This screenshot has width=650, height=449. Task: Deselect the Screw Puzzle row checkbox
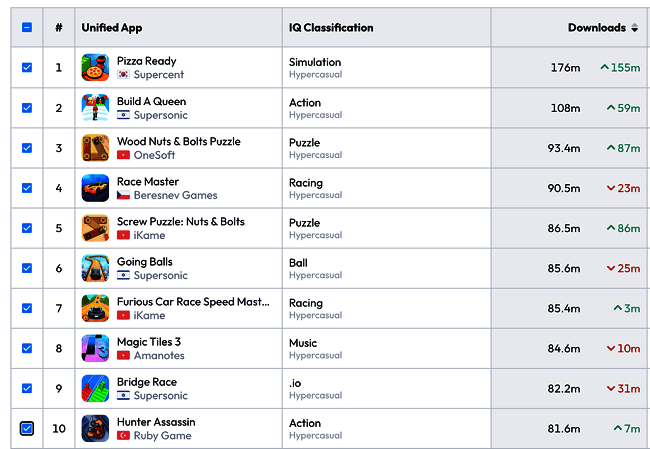coord(27,228)
